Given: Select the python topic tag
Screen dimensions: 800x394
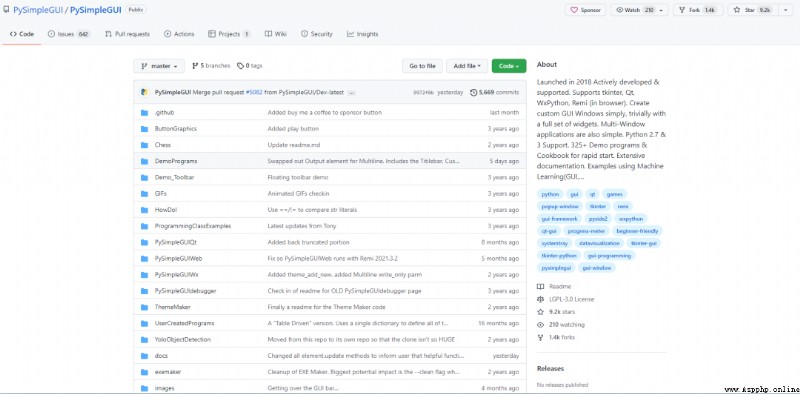Looking at the screenshot, I should click(551, 194).
